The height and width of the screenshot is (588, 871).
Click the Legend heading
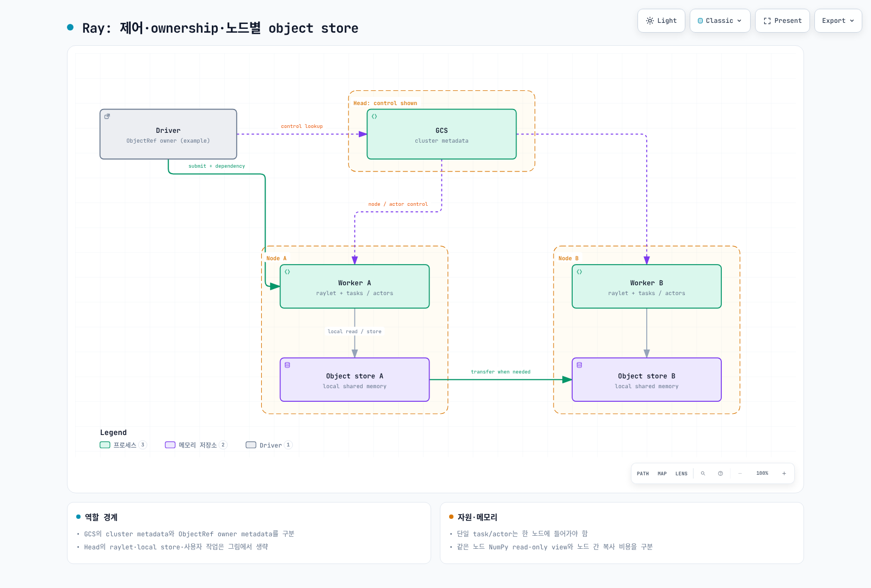point(113,432)
